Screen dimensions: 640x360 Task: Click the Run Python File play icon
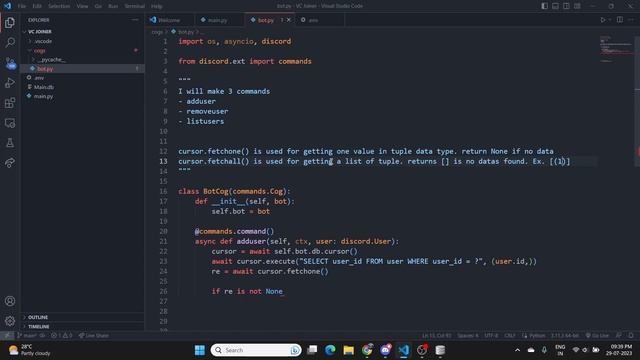point(602,20)
